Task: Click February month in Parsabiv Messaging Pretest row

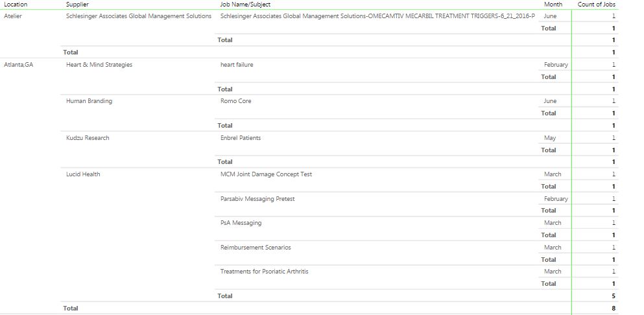Action: [x=556, y=199]
